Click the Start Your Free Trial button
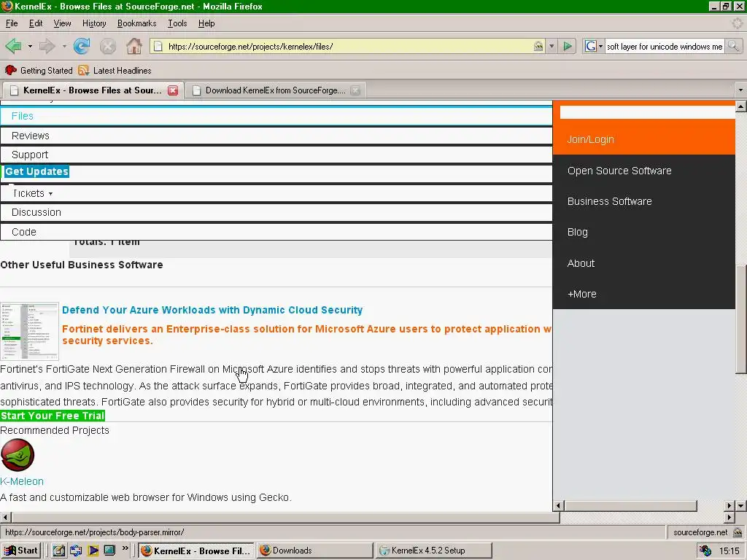This screenshot has height=560, width=747. tap(53, 416)
